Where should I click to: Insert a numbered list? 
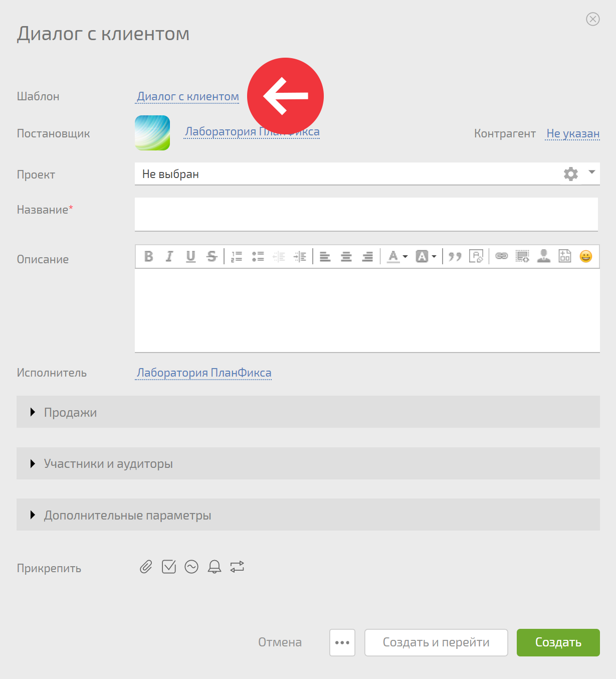click(x=237, y=256)
